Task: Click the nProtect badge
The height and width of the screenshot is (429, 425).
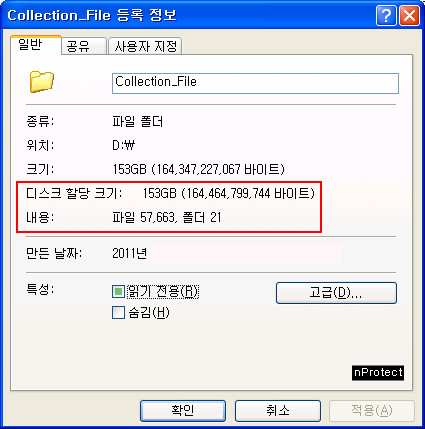Action: pos(378,372)
